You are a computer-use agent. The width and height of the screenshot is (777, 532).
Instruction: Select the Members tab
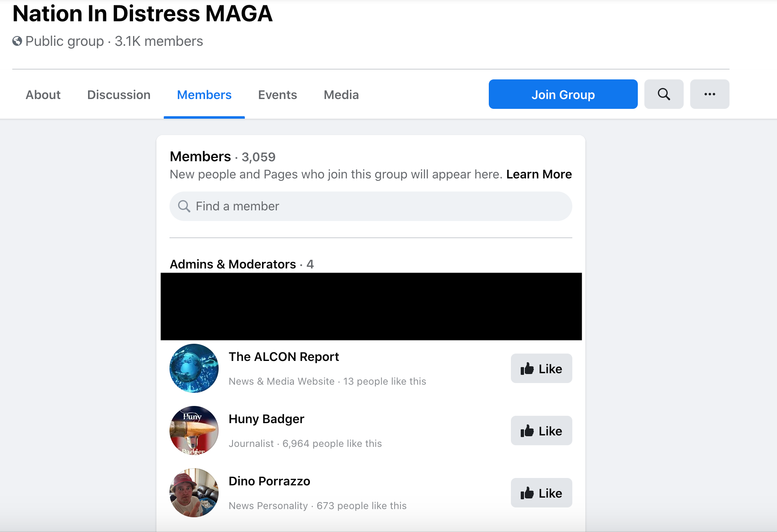(x=204, y=95)
